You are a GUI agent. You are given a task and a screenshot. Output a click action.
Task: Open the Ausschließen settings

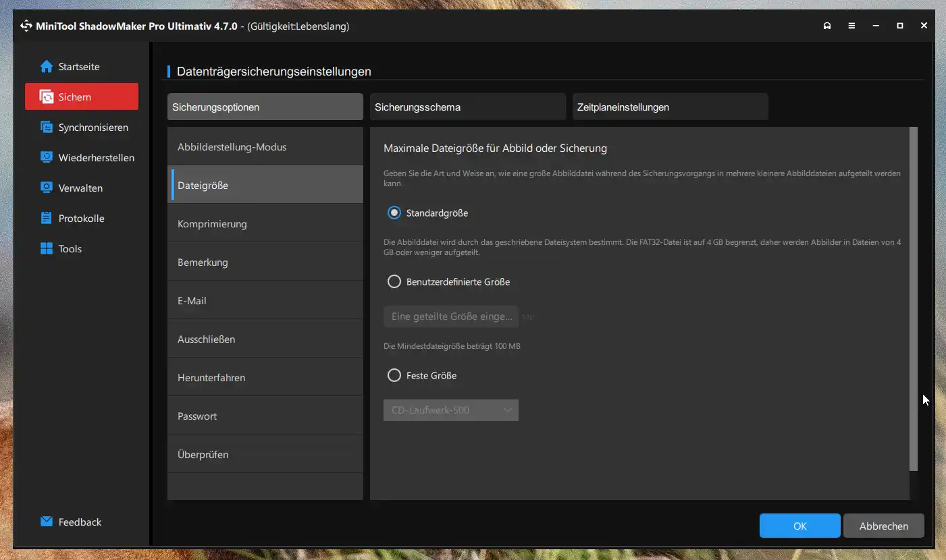tap(265, 339)
